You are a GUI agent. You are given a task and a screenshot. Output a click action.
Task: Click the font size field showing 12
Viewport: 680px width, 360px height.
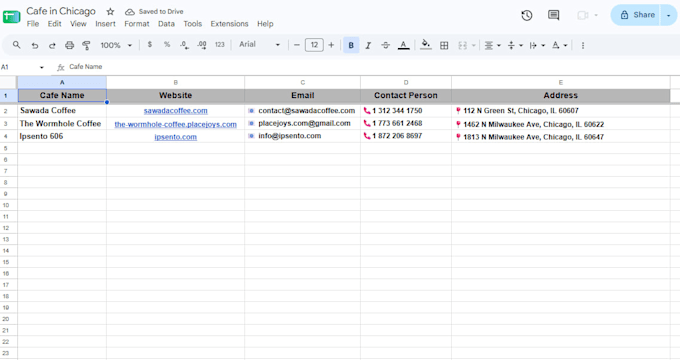pos(314,45)
